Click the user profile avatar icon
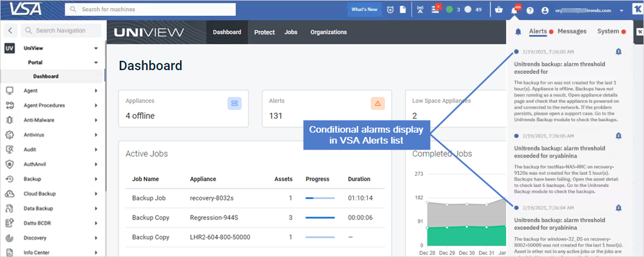The image size is (644, 257). [x=545, y=10]
